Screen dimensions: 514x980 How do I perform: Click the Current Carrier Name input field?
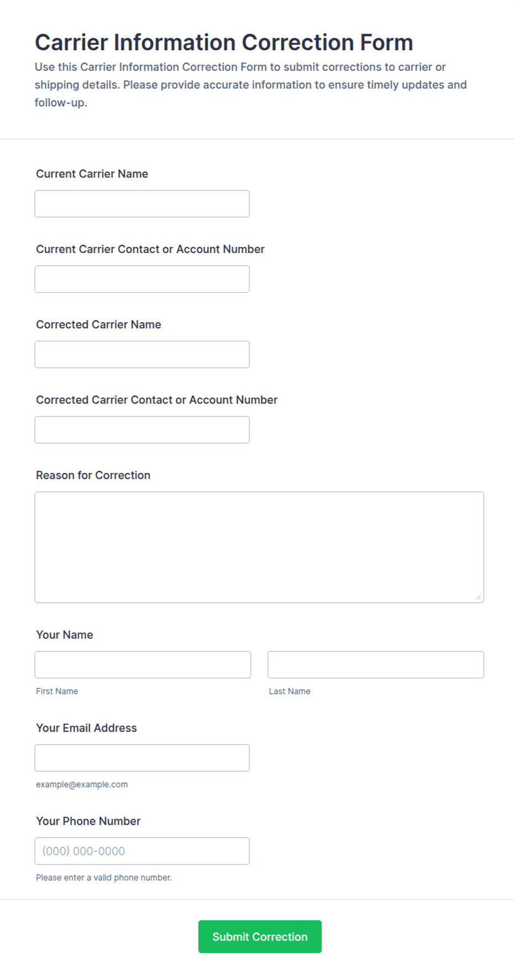click(142, 204)
